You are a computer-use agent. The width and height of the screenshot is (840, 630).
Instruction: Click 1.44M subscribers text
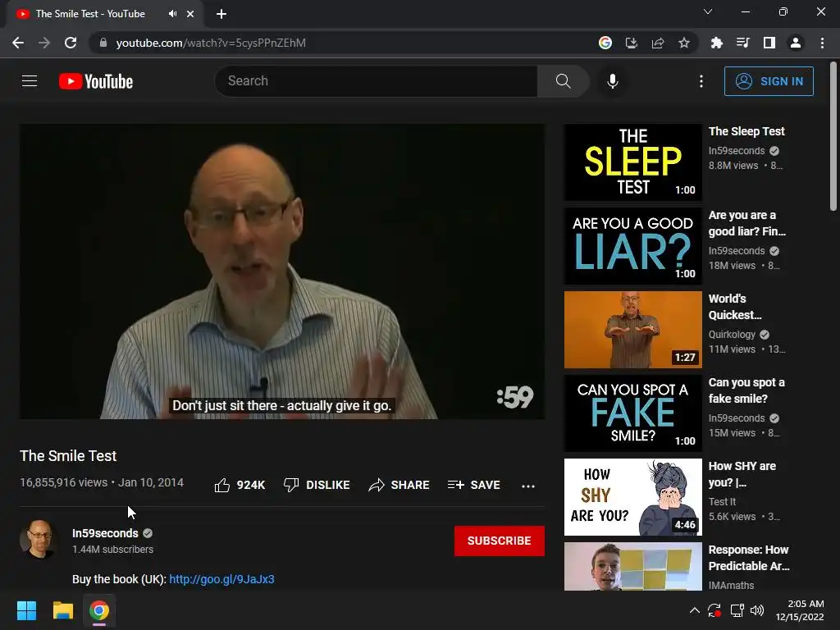[x=112, y=549]
